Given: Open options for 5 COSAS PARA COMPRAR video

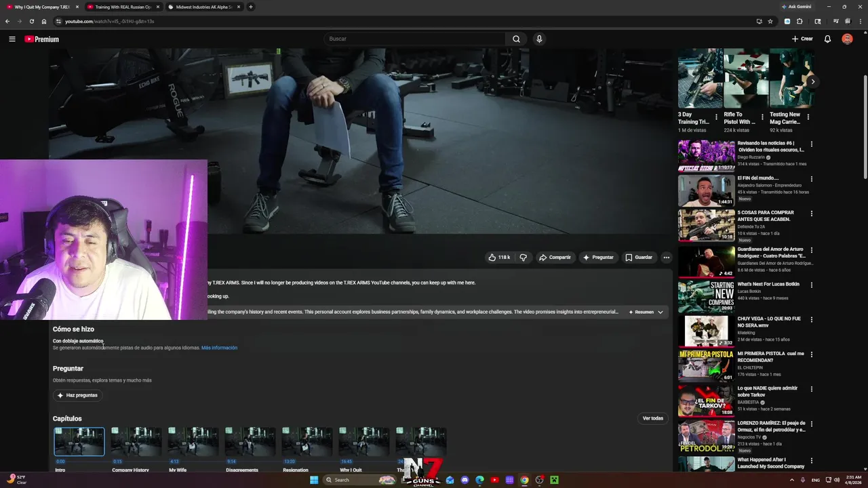Looking at the screenshot, I should click(811, 213).
